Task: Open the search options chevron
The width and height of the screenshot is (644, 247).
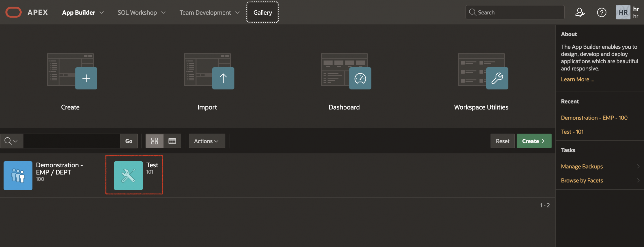Action: click(x=12, y=141)
